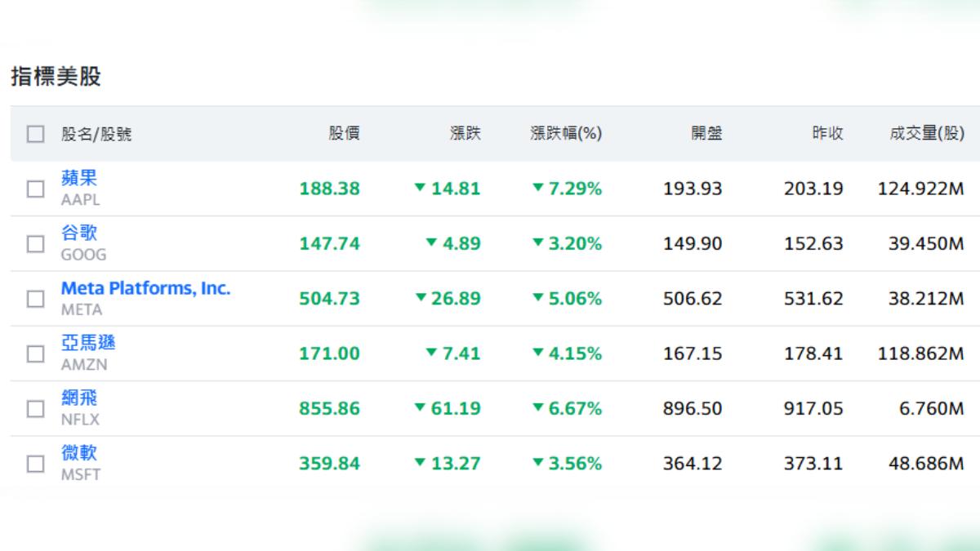Sort table by 開盤 column
980x551 pixels.
[x=706, y=134]
